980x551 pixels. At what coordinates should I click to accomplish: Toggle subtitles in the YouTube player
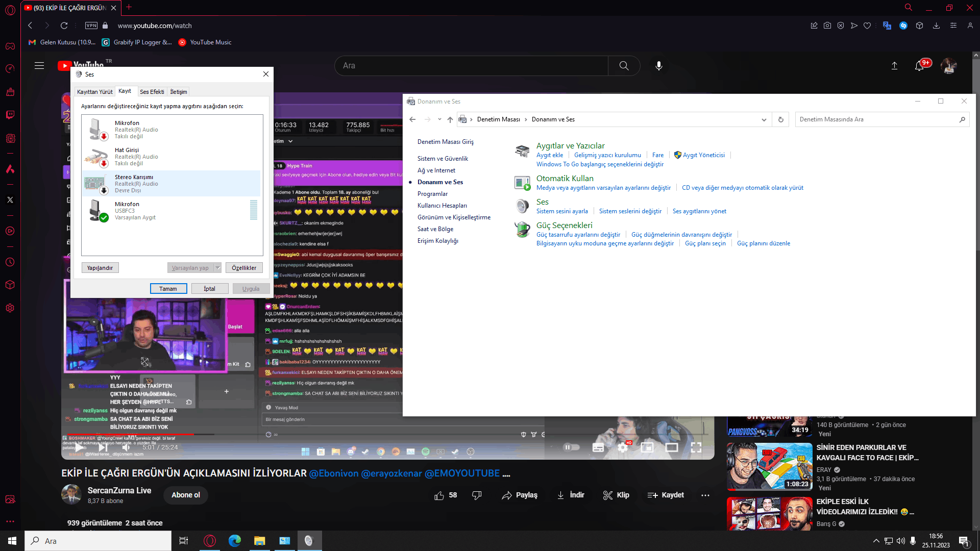[598, 447]
